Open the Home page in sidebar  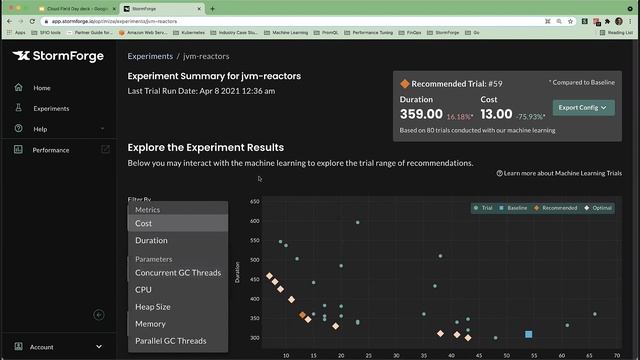42,88
